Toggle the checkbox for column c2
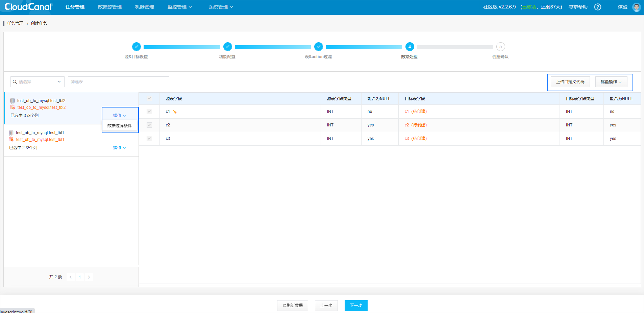Image resolution: width=644 pixels, height=313 pixels. pos(149,125)
